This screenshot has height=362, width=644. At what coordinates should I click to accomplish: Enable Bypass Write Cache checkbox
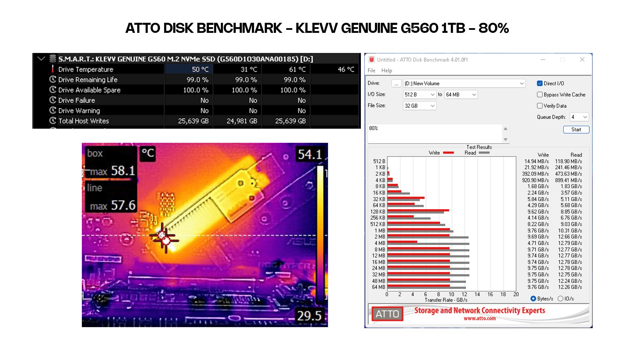(x=540, y=95)
